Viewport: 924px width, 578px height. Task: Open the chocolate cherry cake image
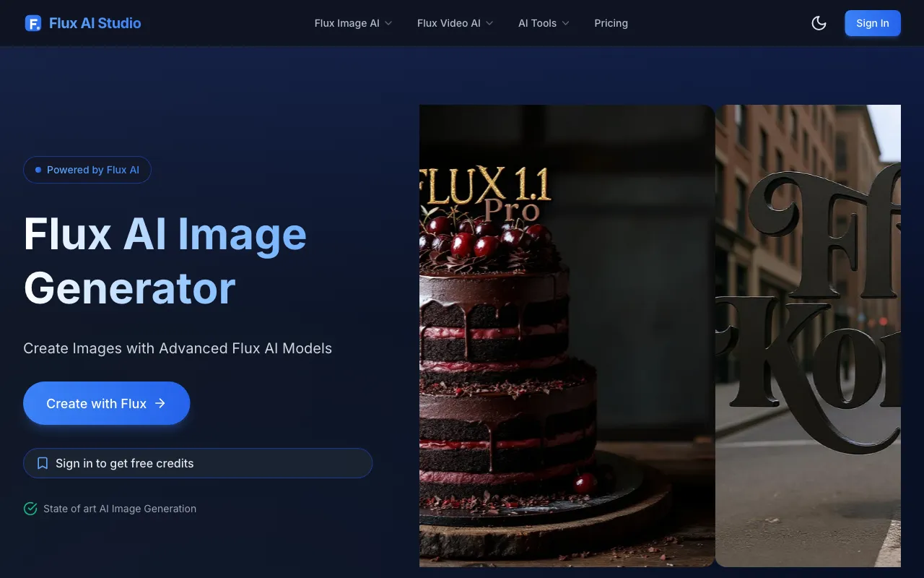coord(567,336)
